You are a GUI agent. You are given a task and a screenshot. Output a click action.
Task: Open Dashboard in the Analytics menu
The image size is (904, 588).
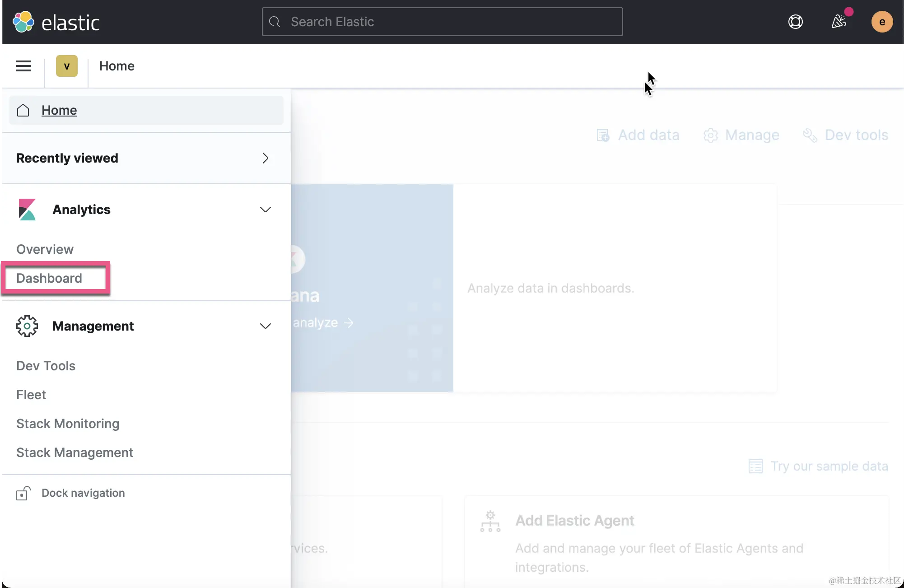(49, 278)
